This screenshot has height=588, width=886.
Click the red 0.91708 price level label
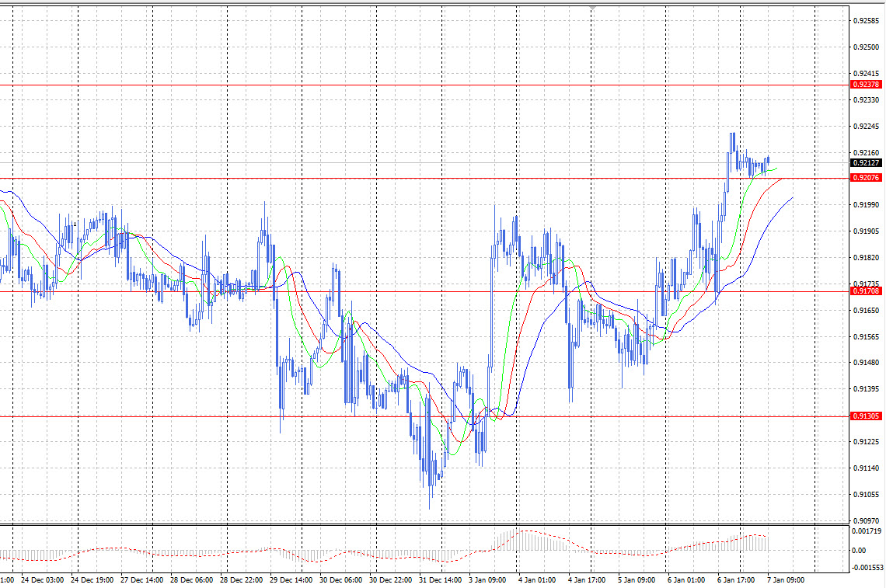coord(866,291)
